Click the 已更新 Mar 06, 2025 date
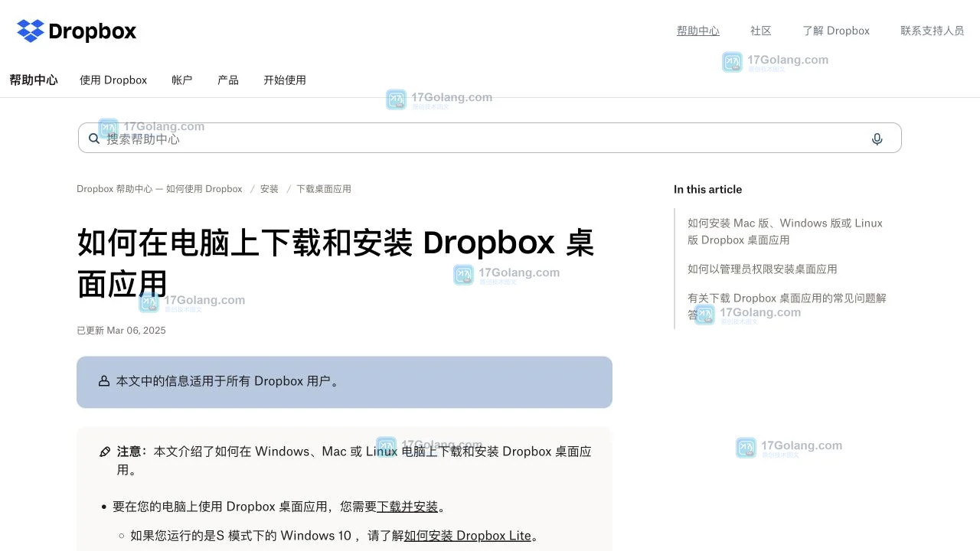 click(121, 331)
